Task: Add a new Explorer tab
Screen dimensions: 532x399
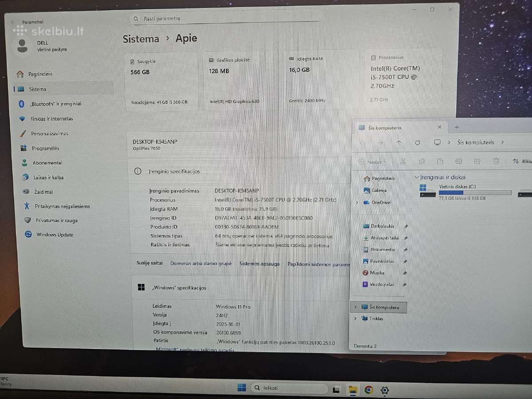Action: pos(457,127)
